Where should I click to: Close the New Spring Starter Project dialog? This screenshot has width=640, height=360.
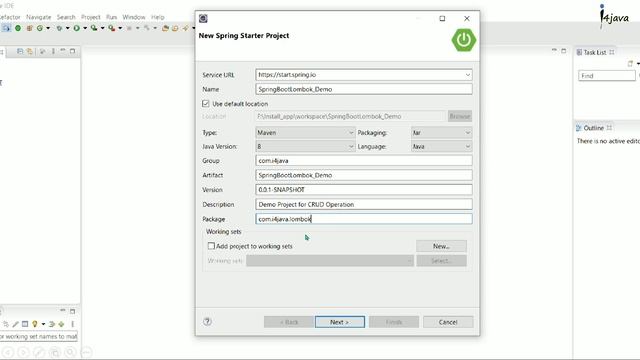point(467,18)
